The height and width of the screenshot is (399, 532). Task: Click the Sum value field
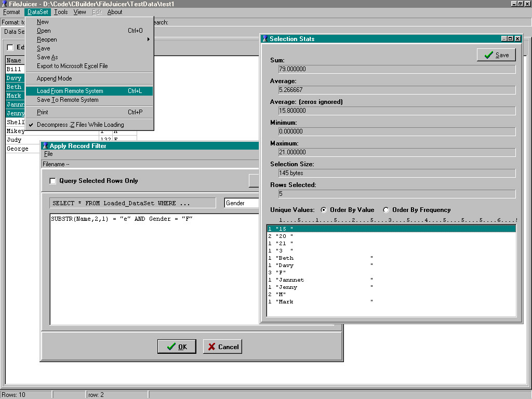(396, 69)
